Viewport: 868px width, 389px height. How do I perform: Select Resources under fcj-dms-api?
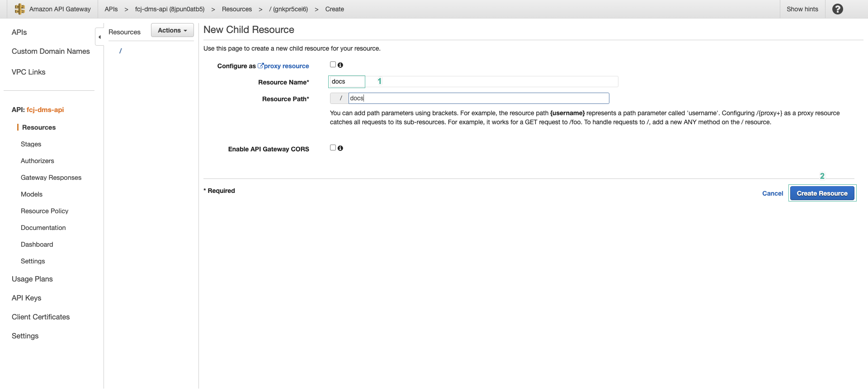[x=39, y=127]
